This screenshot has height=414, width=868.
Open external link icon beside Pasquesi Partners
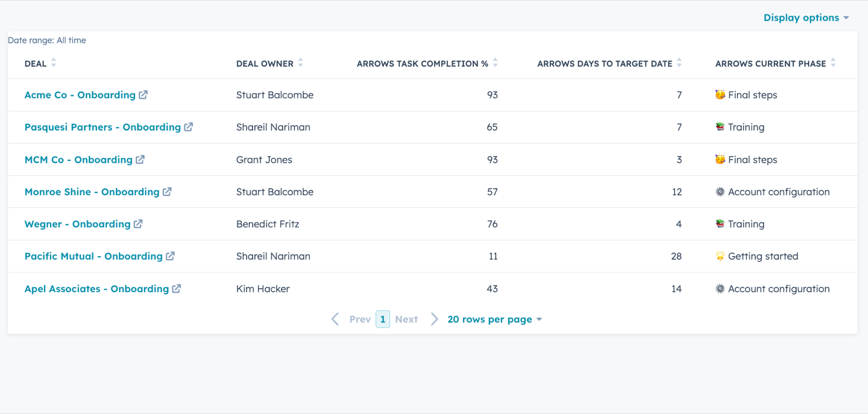pyautogui.click(x=189, y=127)
